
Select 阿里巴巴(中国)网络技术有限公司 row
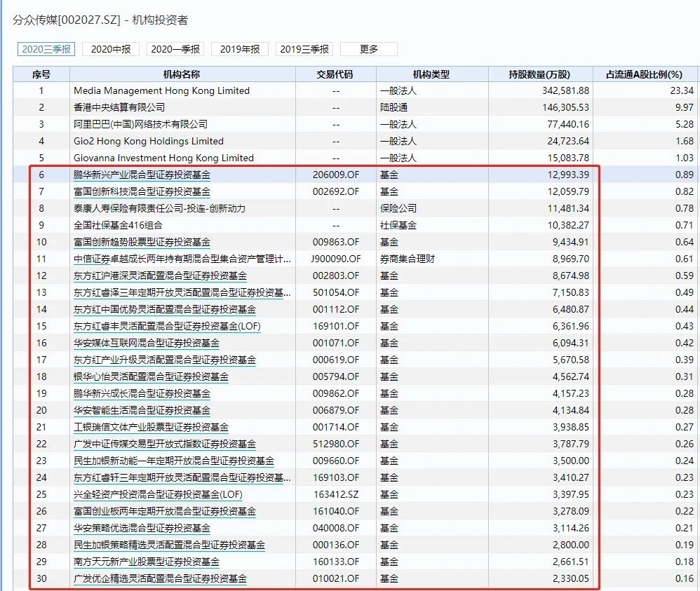(x=355, y=124)
